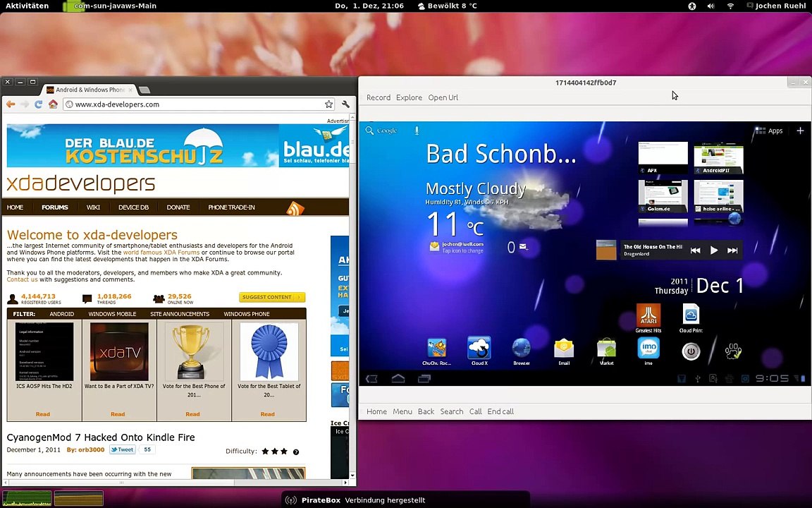Open Explore menu in device window

pos(409,97)
